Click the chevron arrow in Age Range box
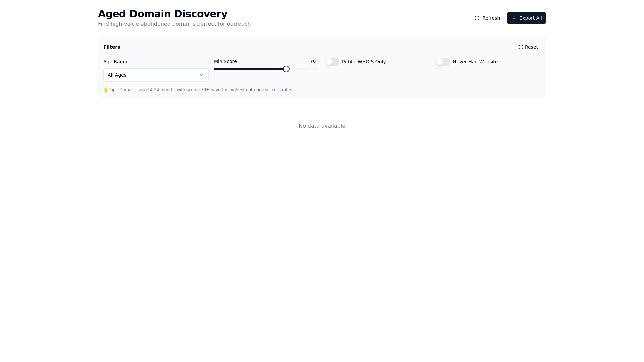The image size is (644, 362). click(x=202, y=75)
